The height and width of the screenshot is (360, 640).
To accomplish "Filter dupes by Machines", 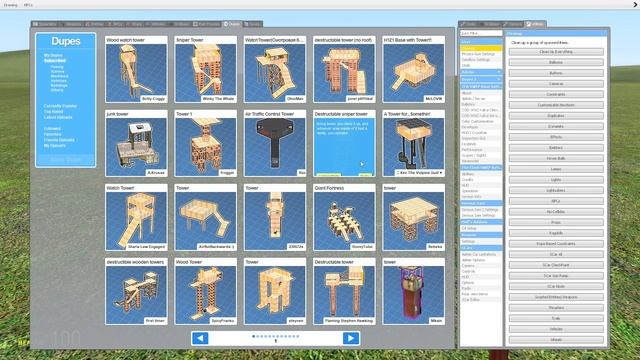I will coord(59,76).
